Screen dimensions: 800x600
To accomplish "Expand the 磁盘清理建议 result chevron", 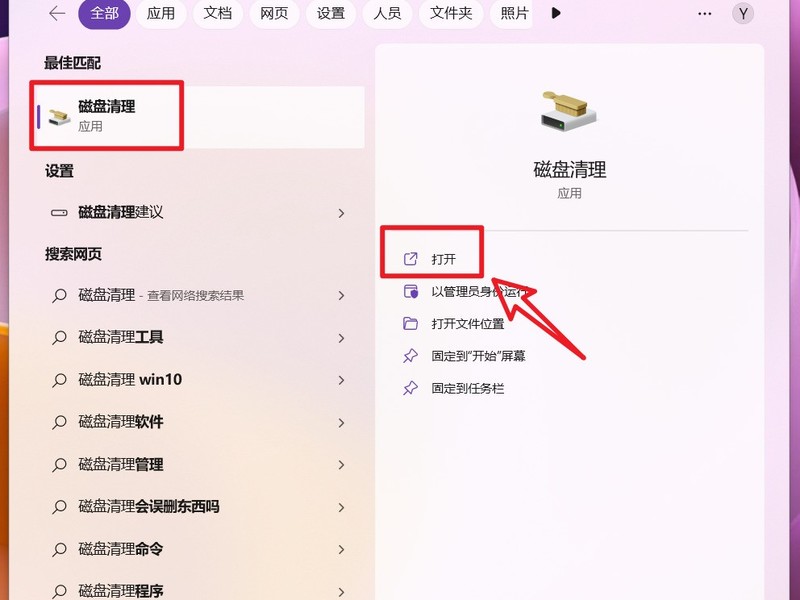I will click(x=341, y=213).
